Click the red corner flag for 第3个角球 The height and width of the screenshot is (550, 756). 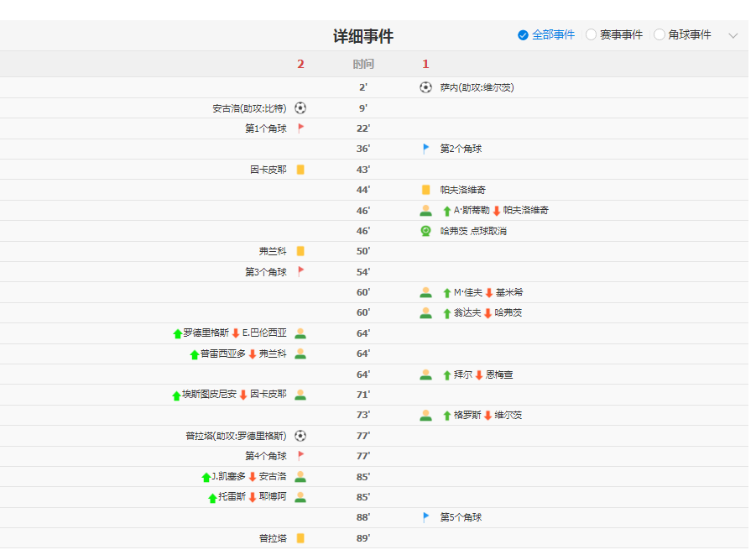point(301,271)
